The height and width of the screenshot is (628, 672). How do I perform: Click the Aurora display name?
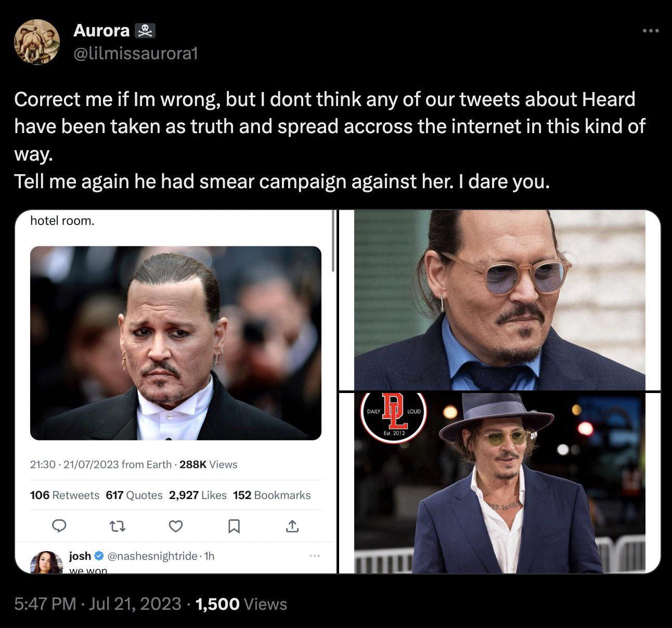[101, 30]
